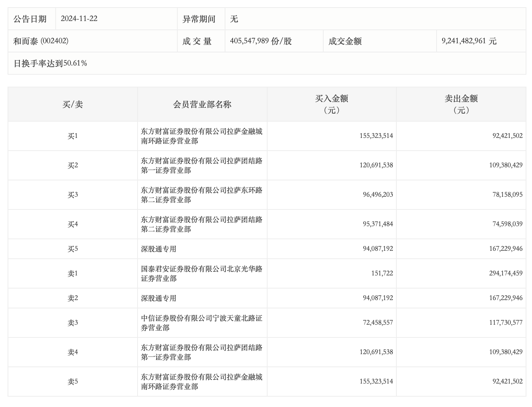Image resolution: width=532 pixels, height=407 pixels.
Task: Click 深股通专用 in the 卖2 row
Action: (x=158, y=298)
